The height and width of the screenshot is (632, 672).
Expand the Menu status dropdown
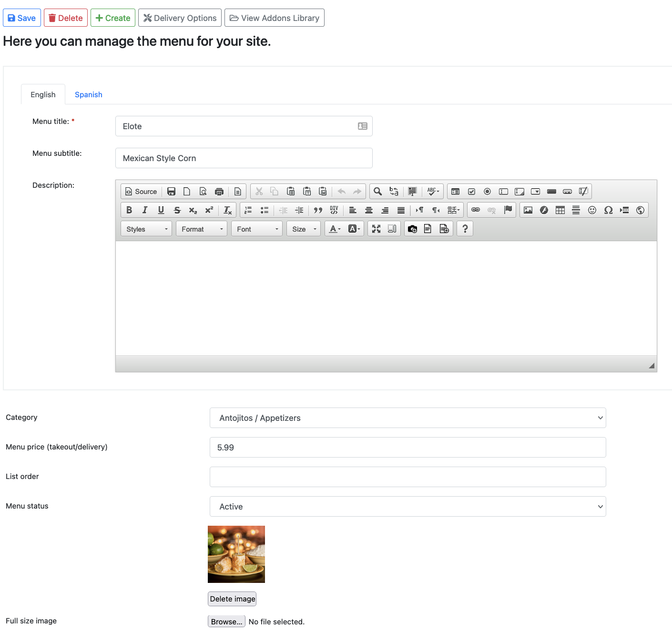tap(407, 507)
